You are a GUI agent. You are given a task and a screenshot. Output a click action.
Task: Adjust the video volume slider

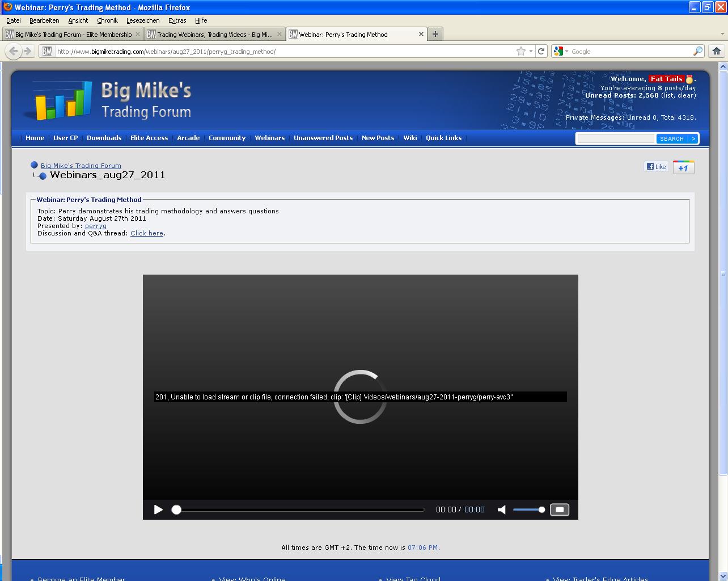529,510
